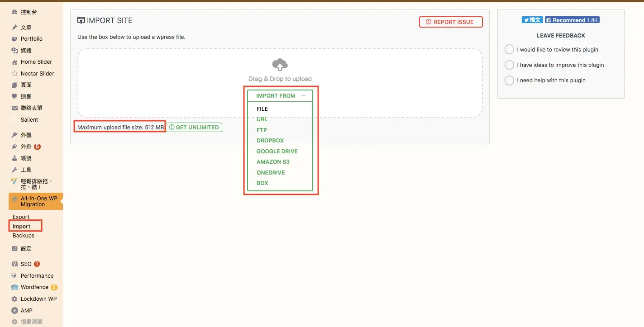Choose URL from import sources
644x327 pixels.
coord(262,119)
